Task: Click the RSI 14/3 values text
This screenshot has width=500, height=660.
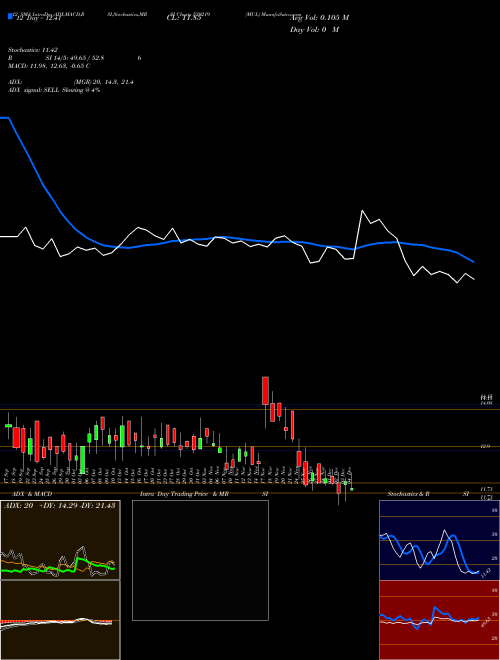Action: 75,58
